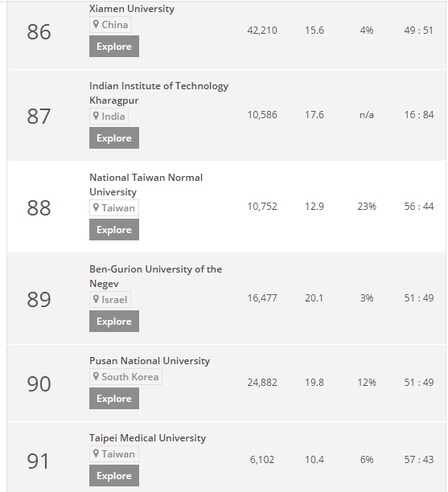
Task: Open the Xiamen University name link
Action: click(132, 9)
